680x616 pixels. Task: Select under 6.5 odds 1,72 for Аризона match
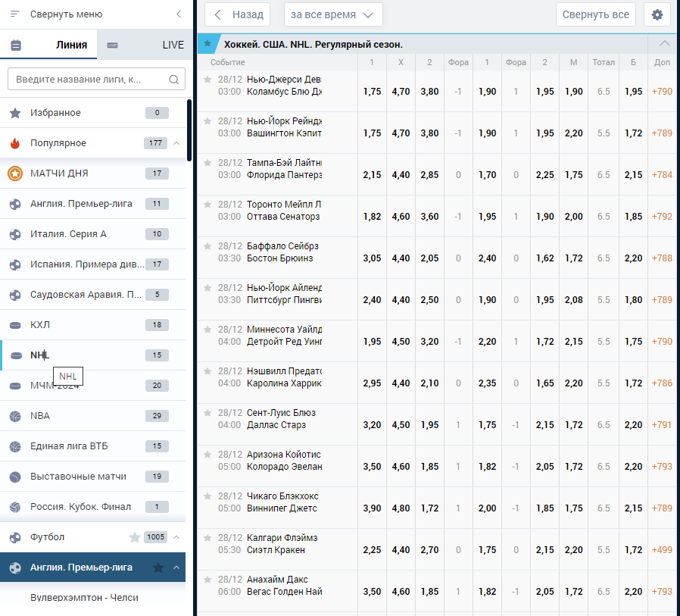[x=573, y=466]
